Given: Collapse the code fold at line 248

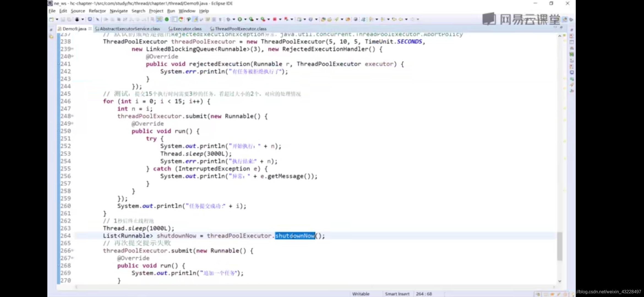Looking at the screenshot, I should coord(72,116).
